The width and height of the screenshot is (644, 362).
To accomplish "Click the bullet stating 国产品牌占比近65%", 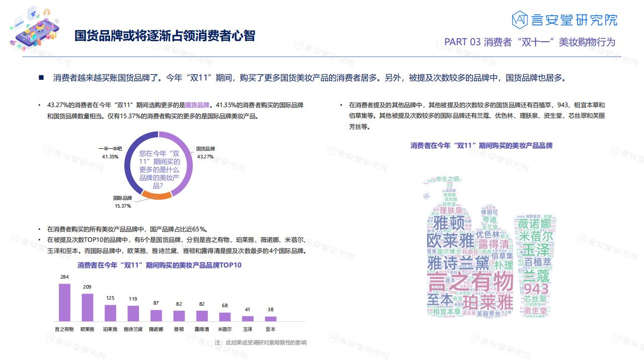I will pyautogui.click(x=127, y=229).
